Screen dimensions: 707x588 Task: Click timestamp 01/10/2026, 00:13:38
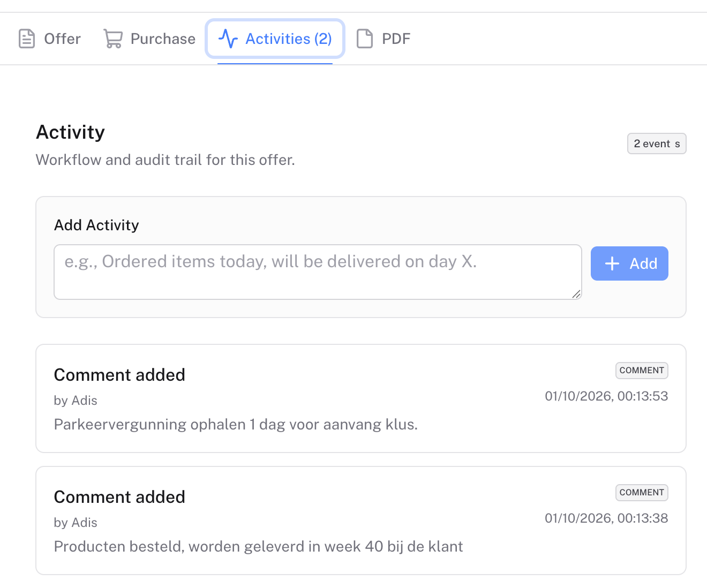606,518
